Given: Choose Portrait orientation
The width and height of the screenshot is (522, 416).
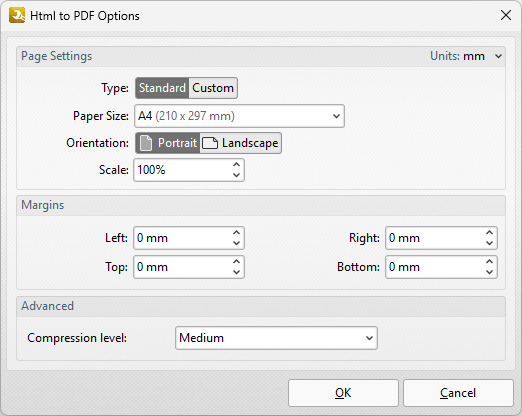Looking at the screenshot, I should pyautogui.click(x=168, y=143).
